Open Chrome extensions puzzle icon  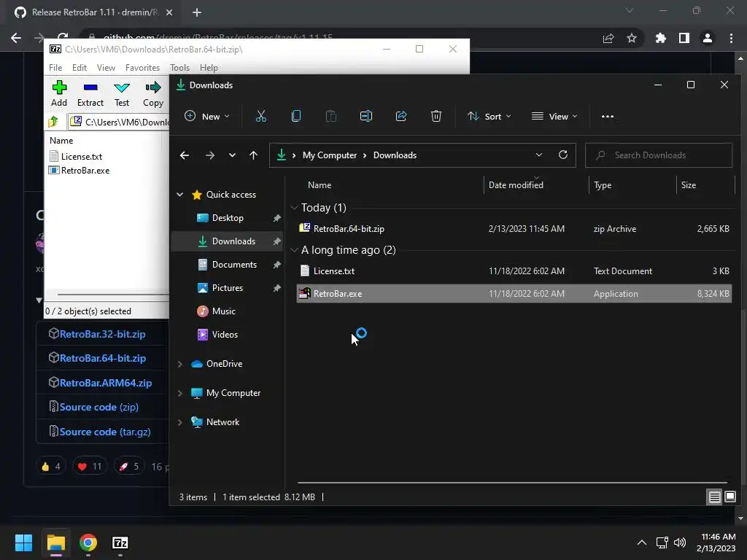click(660, 38)
